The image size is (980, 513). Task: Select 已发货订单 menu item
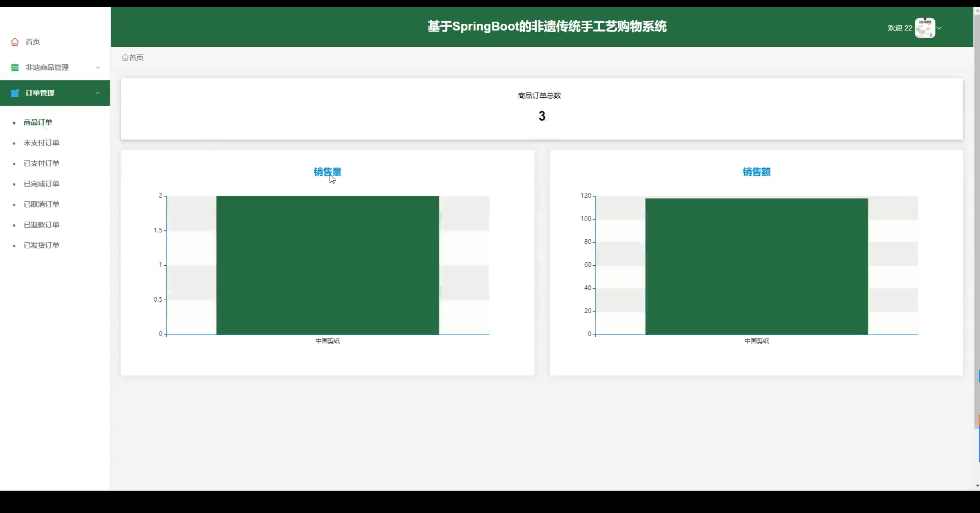click(x=41, y=245)
